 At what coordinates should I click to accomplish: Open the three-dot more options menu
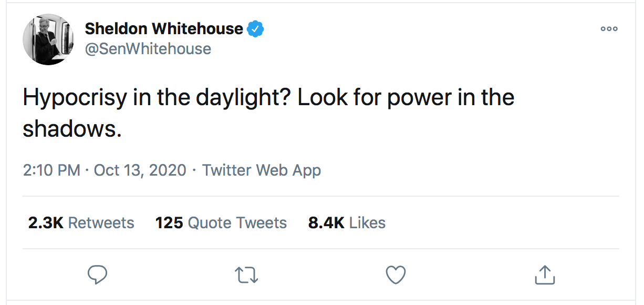pos(609,29)
